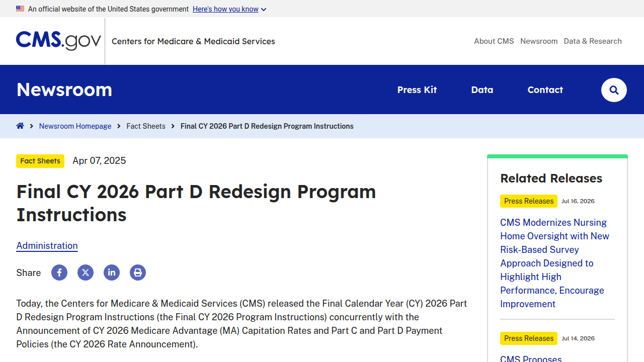Viewport: 644px width, 362px height.
Task: Open Data & Research link
Action: click(593, 41)
